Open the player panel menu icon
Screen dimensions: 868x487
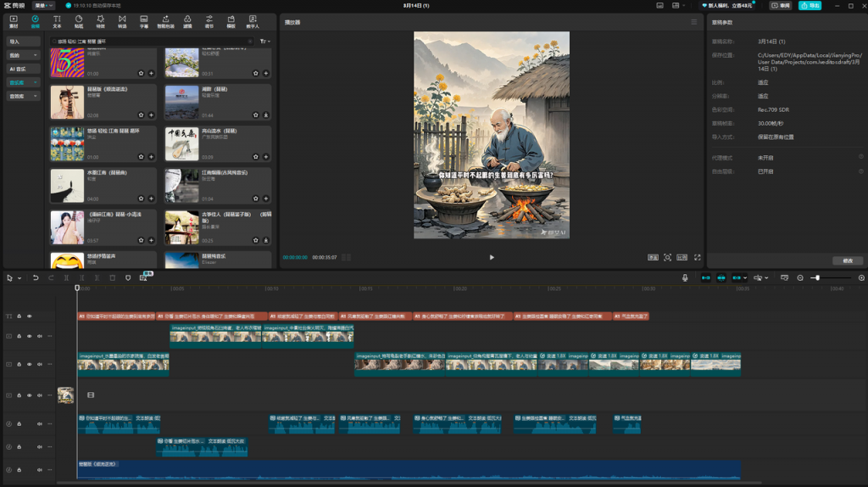pyautogui.click(x=693, y=22)
